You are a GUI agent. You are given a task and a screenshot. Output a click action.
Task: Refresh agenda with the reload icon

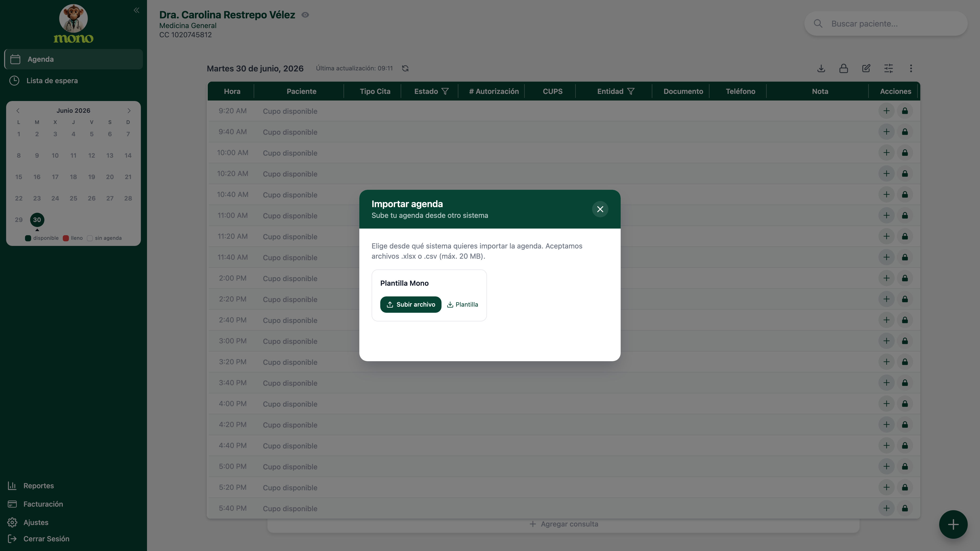pos(405,68)
